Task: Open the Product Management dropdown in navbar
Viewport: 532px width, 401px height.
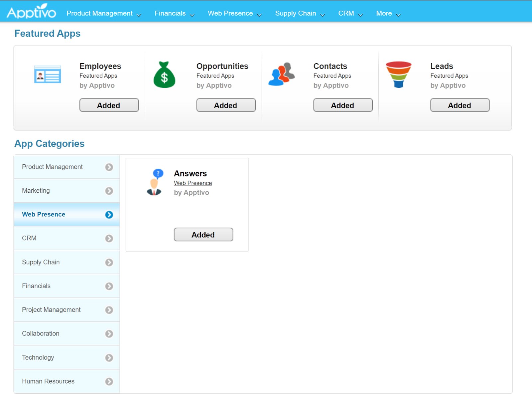Action: [x=104, y=14]
